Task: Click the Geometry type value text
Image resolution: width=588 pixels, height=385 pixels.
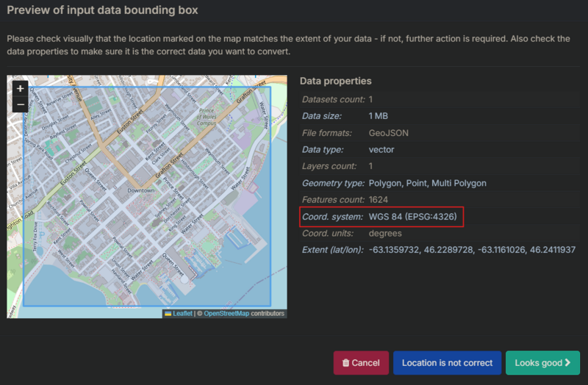Action: [427, 183]
